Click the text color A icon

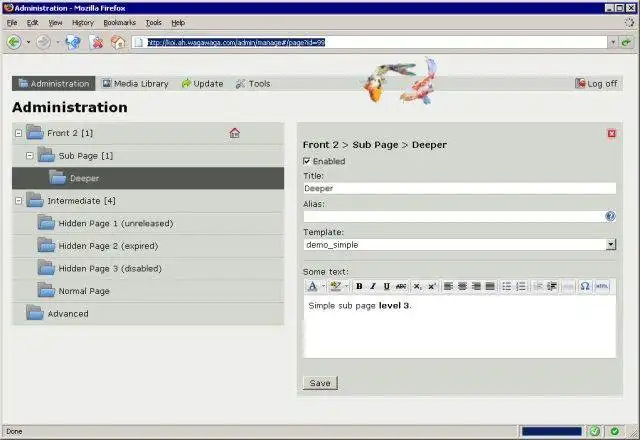point(312,286)
